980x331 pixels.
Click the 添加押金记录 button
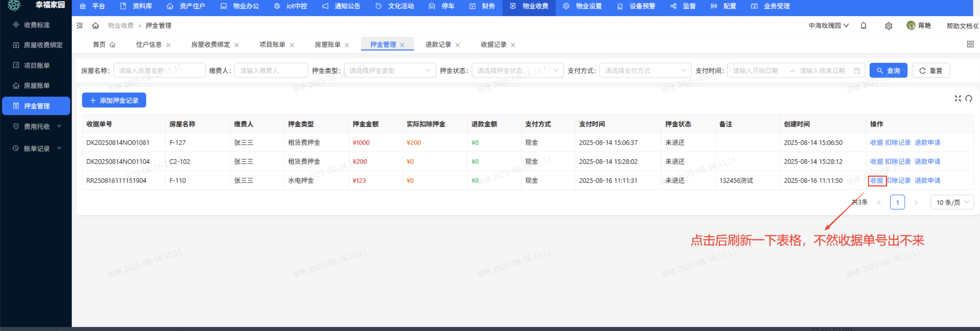pyautogui.click(x=114, y=101)
